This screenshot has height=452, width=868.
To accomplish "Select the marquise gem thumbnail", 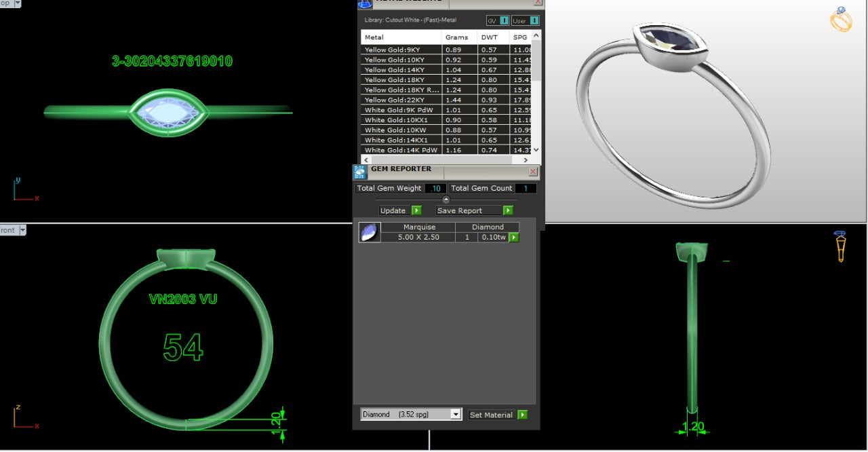I will point(370,233).
